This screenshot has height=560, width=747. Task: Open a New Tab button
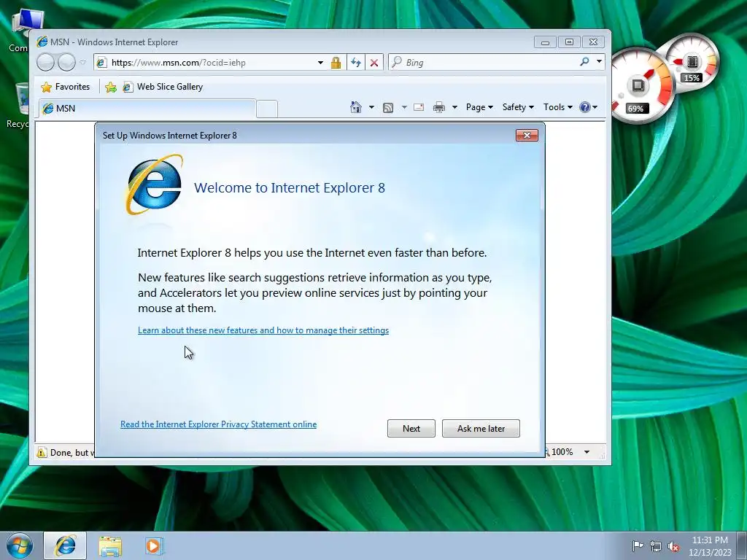pyautogui.click(x=267, y=109)
